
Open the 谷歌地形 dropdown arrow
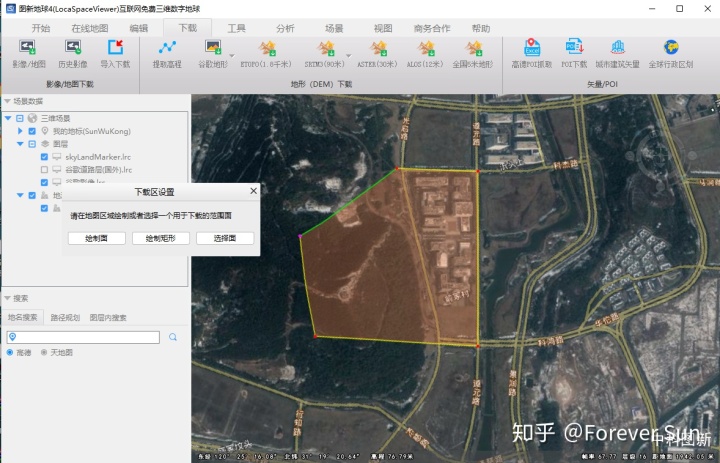click(232, 56)
